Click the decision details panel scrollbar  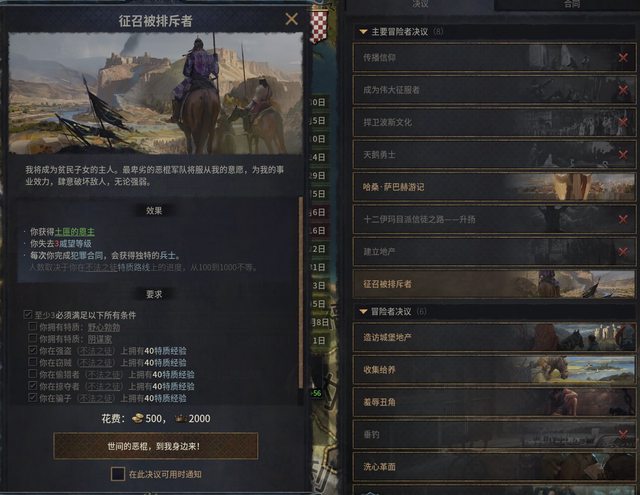(x=301, y=292)
